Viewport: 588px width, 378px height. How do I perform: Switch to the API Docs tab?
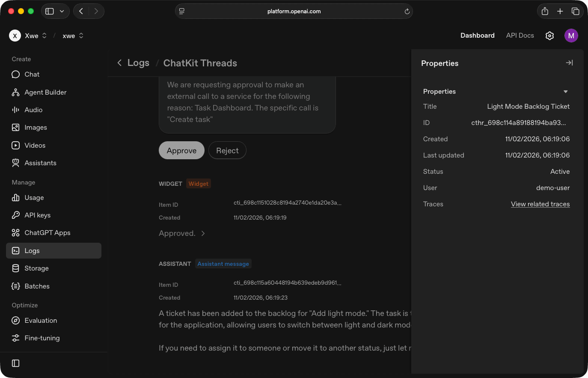(520, 36)
